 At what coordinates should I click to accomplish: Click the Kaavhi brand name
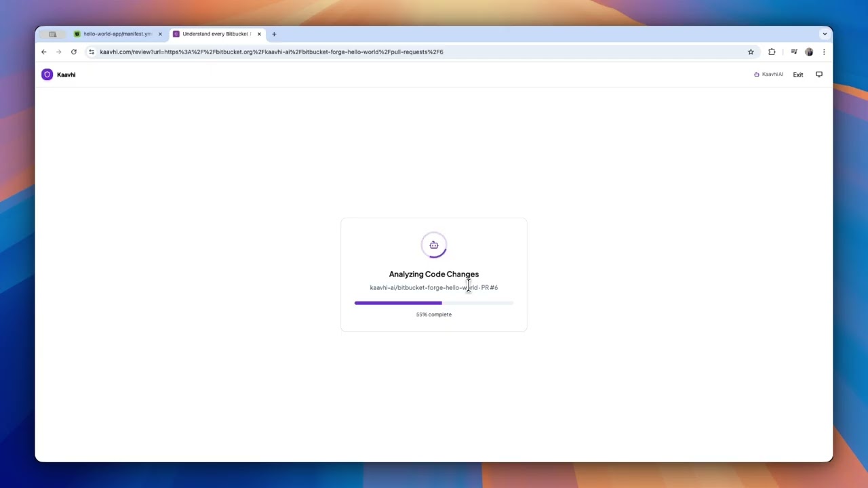point(66,75)
